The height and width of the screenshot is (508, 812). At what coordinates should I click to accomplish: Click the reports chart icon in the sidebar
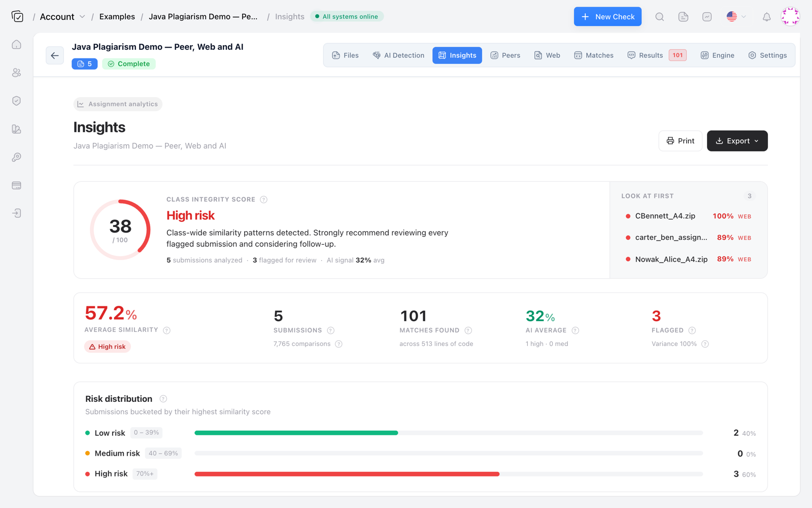tap(17, 129)
